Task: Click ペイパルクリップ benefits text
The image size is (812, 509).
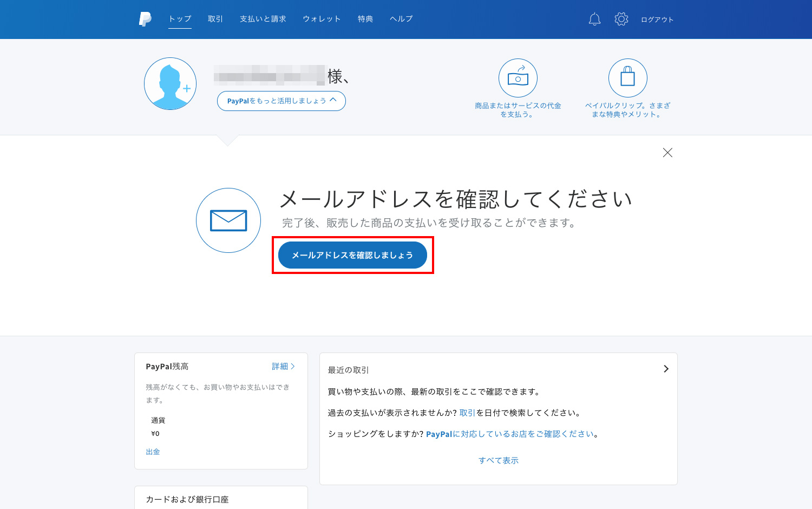Action: coord(628,110)
